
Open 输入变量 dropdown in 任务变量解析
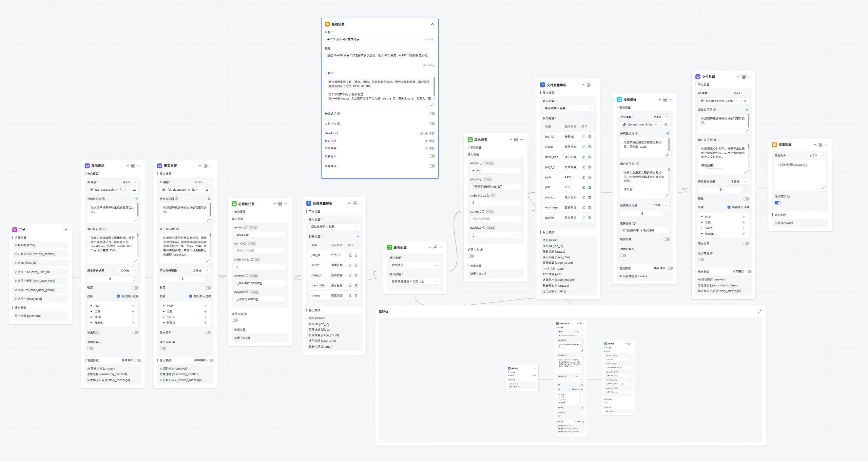click(x=335, y=227)
